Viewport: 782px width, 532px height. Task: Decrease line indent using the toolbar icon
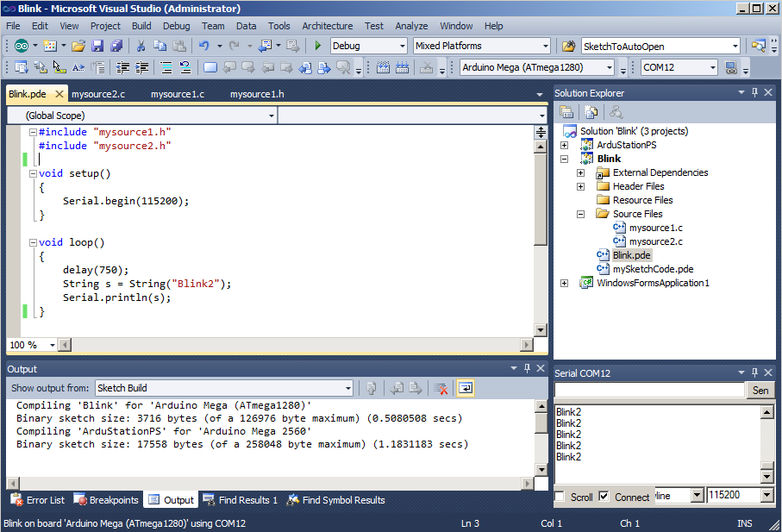click(x=122, y=67)
